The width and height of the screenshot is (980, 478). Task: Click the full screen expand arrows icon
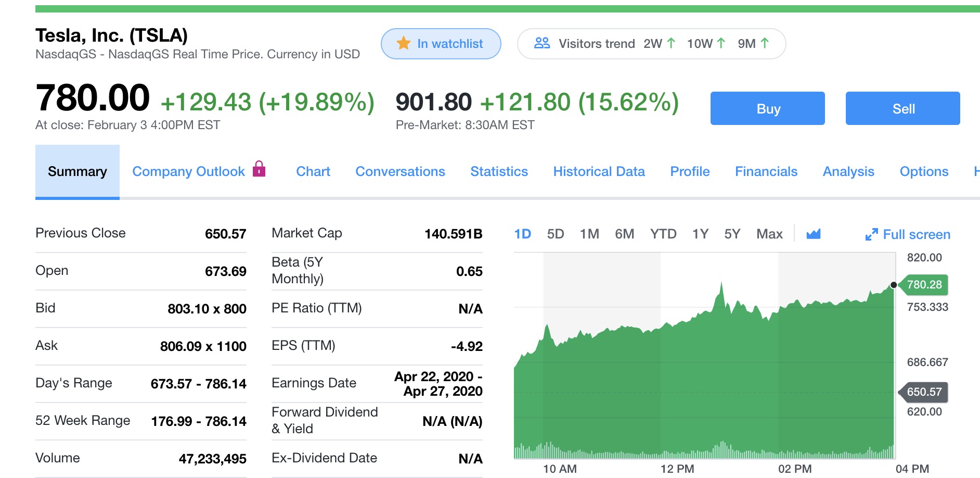(872, 234)
